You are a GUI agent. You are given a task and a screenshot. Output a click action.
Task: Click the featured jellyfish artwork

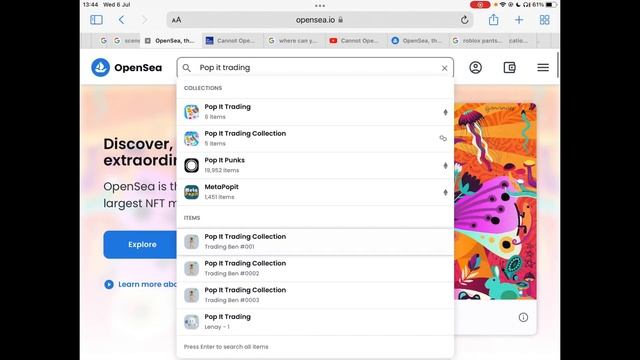point(495,201)
